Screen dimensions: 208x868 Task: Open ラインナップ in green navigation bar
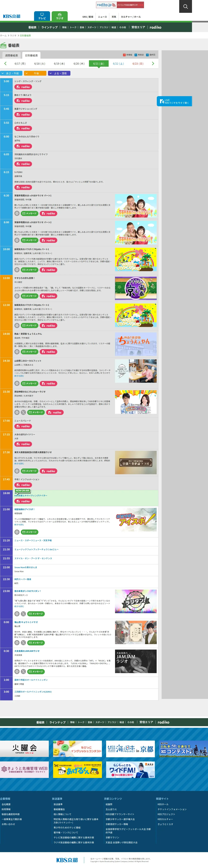tap(49, 27)
